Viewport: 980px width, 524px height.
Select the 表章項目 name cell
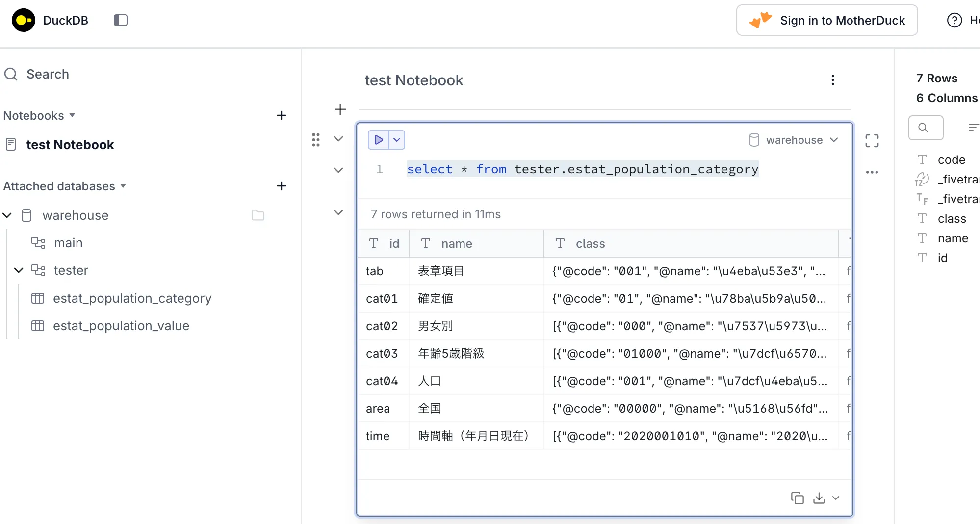point(477,271)
